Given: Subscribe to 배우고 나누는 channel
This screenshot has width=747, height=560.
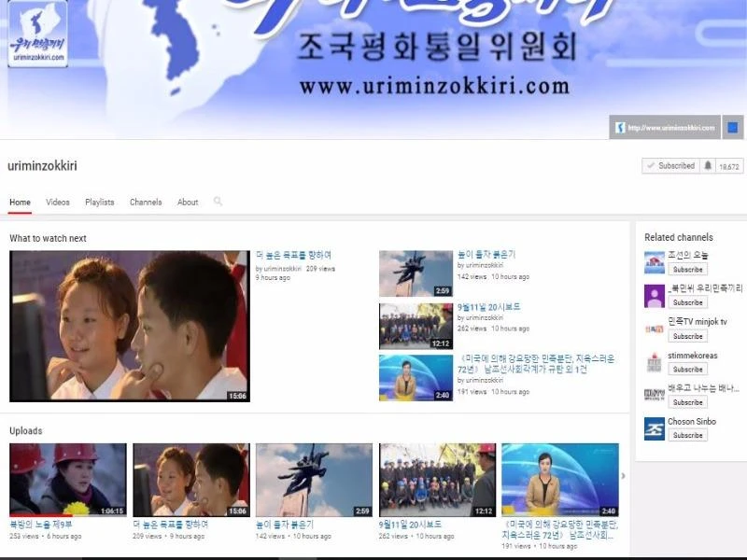Looking at the screenshot, I should 687,402.
